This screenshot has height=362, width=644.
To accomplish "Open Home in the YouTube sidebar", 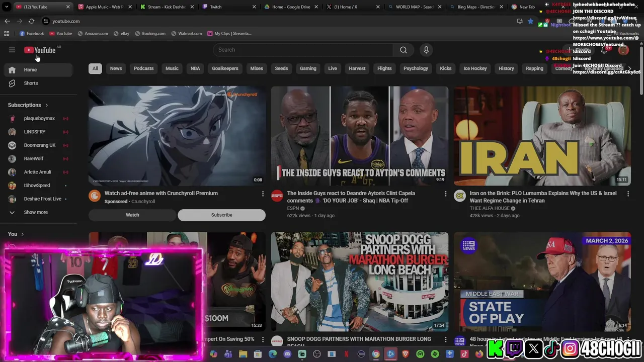I will (x=38, y=70).
